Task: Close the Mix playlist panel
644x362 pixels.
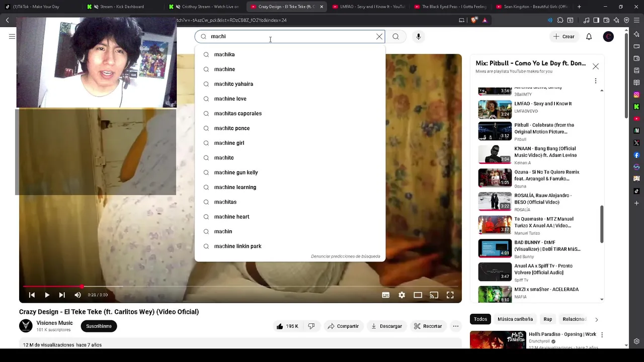Action: tap(596, 66)
